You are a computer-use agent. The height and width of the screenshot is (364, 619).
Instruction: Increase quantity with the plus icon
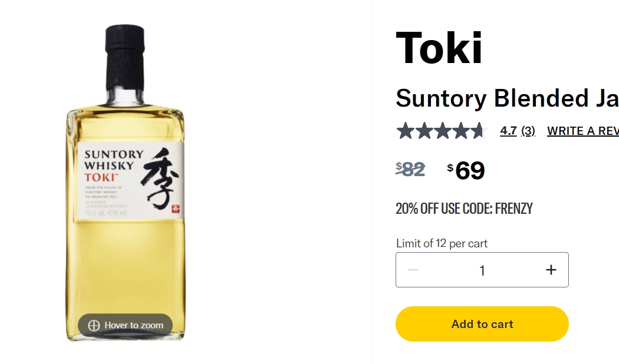pyautogui.click(x=551, y=270)
